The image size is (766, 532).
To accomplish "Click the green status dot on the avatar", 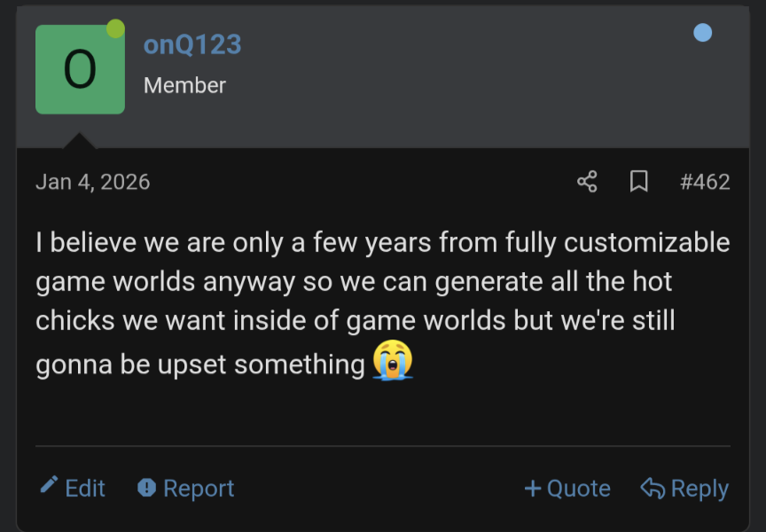I will tap(113, 27).
